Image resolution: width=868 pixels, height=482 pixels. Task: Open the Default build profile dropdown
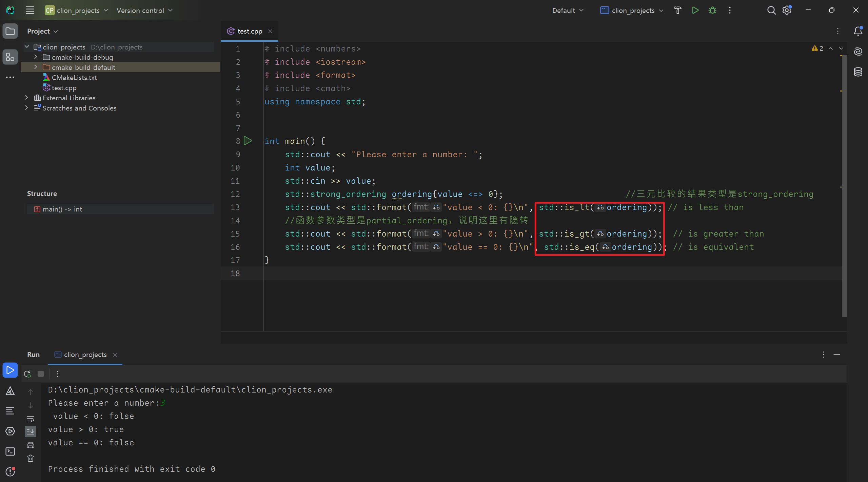pos(568,11)
